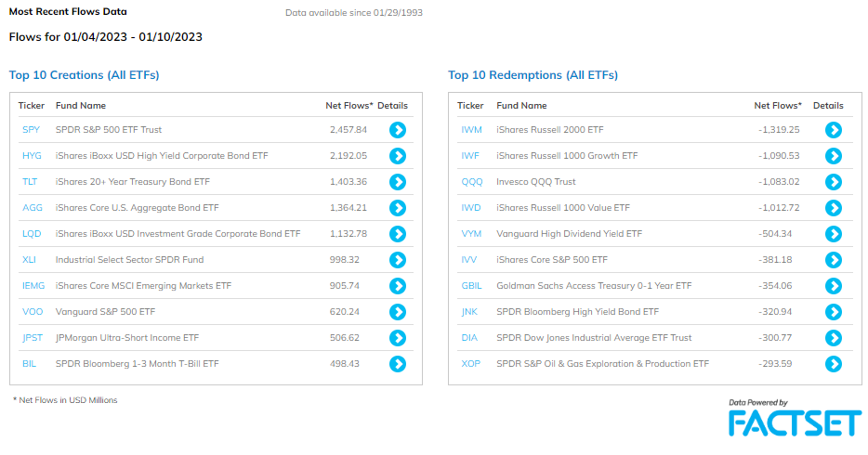Image resolution: width=868 pixels, height=455 pixels.
Task: Select fund name JPMorgan Ultra-Short Income ETF
Action: click(127, 338)
